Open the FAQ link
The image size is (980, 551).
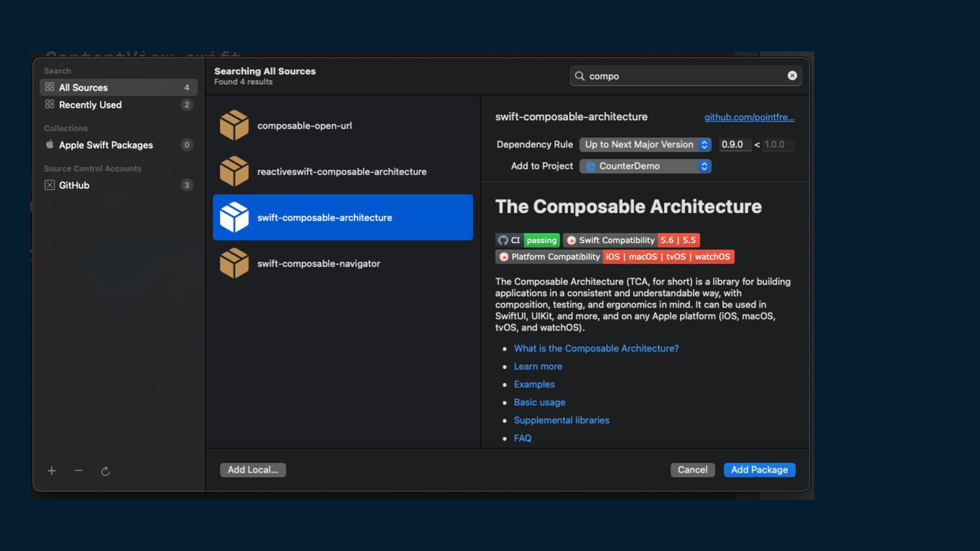coord(523,438)
